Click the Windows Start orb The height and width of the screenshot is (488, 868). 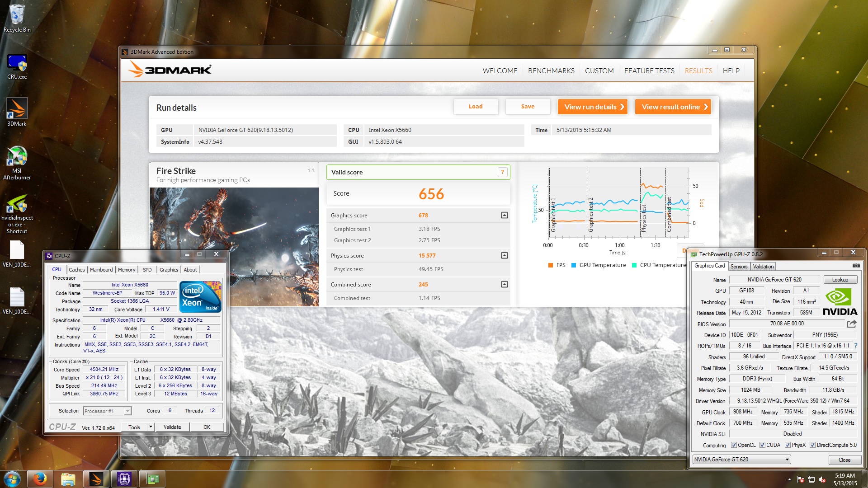[x=12, y=479]
